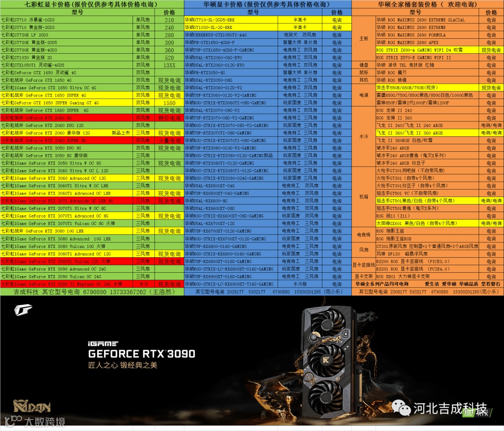Click the ROG MAXIMUS Z690 APEX cell

tap(427, 42)
